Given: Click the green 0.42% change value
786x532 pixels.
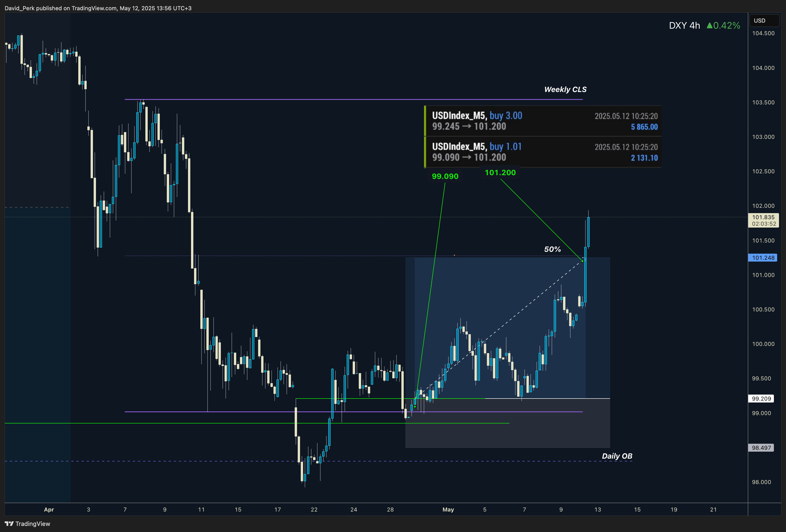Looking at the screenshot, I should (x=723, y=26).
